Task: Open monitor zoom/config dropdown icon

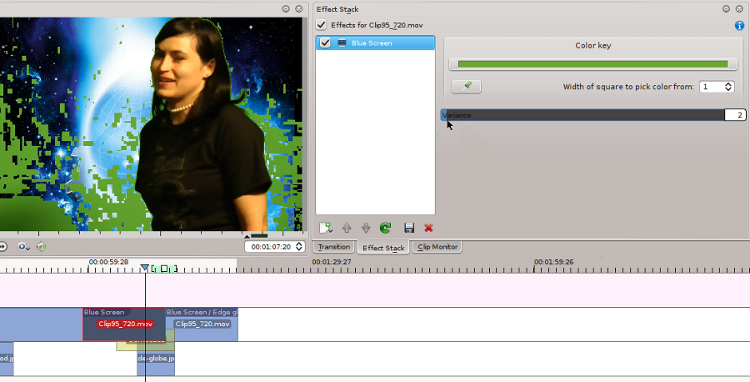Action: (x=23, y=247)
